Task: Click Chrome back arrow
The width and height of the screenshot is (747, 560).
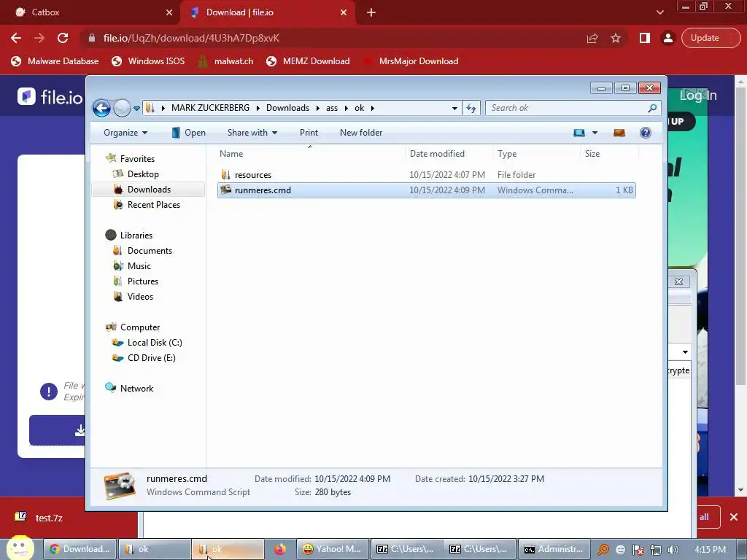Action: coord(16,38)
